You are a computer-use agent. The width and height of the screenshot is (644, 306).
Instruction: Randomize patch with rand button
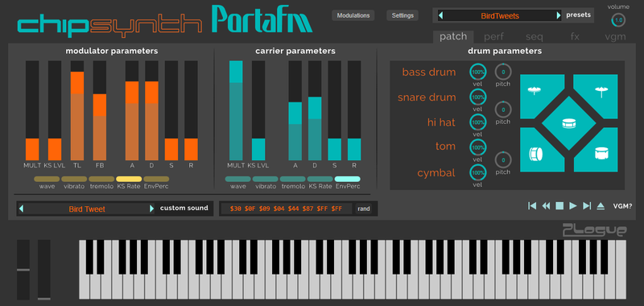[x=364, y=209]
